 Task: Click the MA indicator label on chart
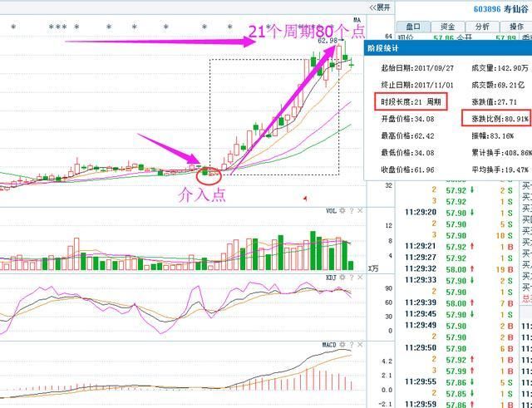357,20
